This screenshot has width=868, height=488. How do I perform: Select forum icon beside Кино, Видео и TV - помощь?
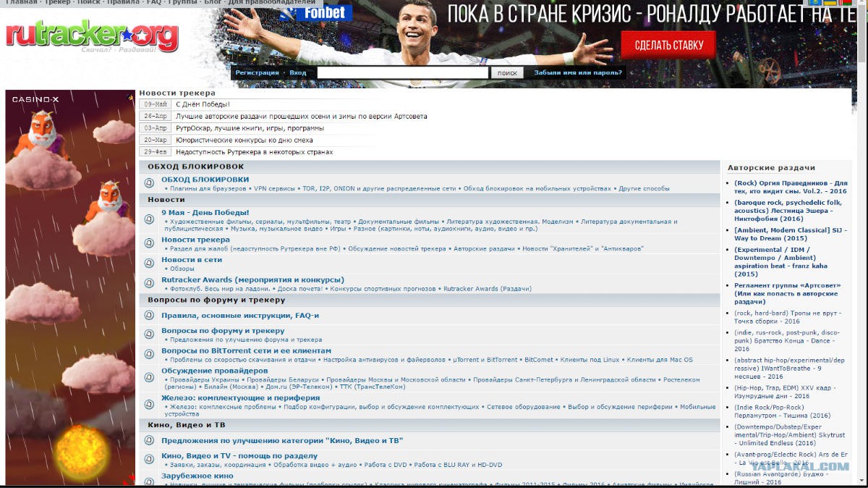pyautogui.click(x=150, y=460)
